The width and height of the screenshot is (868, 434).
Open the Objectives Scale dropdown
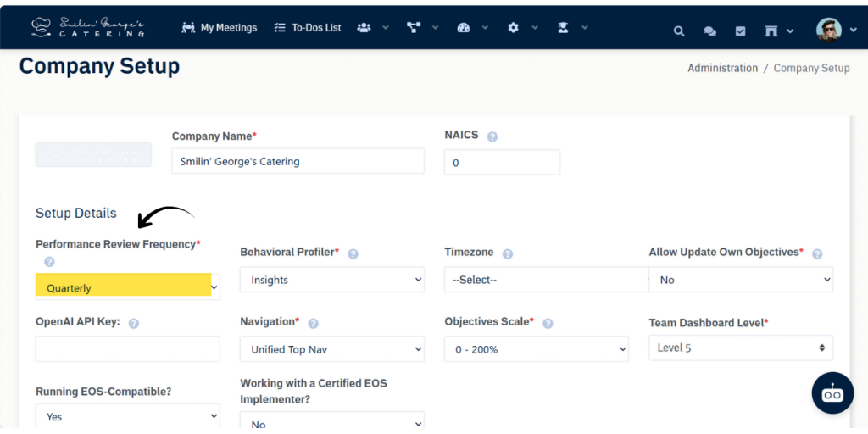pyautogui.click(x=537, y=349)
